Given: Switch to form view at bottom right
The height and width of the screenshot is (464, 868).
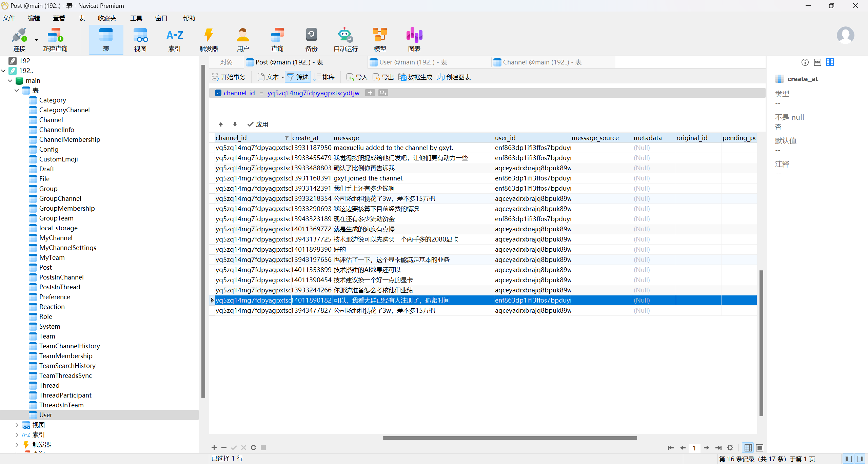Looking at the screenshot, I should pos(759,448).
